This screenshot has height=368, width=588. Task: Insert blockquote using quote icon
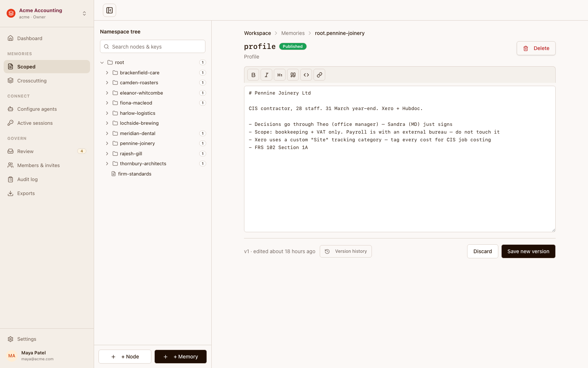click(293, 75)
